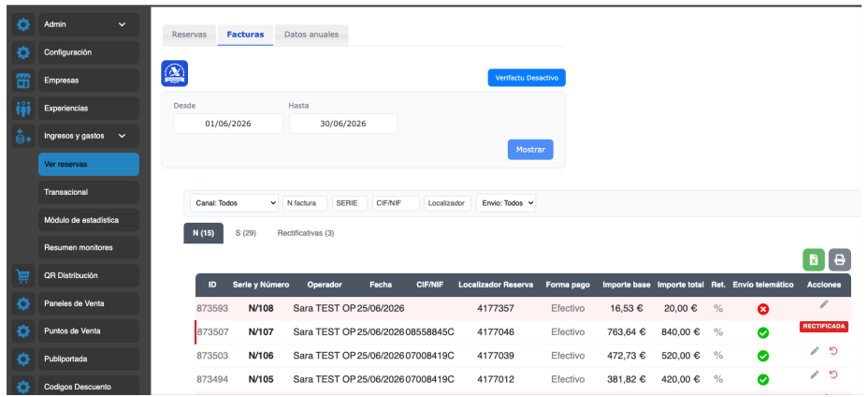Click the Hasta date field 30/06/2026
Screen dimensions: 868x397
[x=343, y=124]
